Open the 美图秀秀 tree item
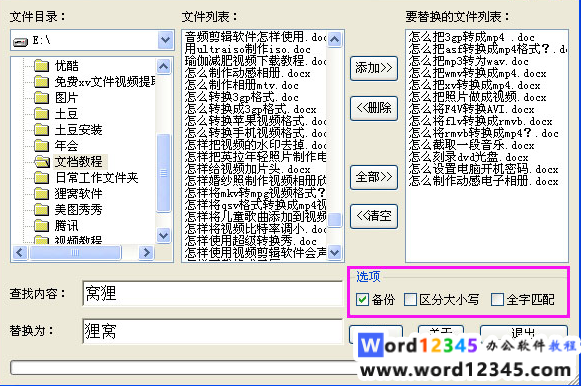This screenshot has height=386, width=581. [79, 210]
